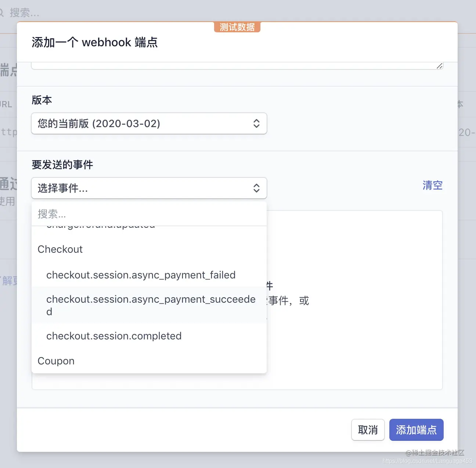Click the Coupon group header in the list
This screenshot has height=468, width=476.
pyautogui.click(x=56, y=361)
